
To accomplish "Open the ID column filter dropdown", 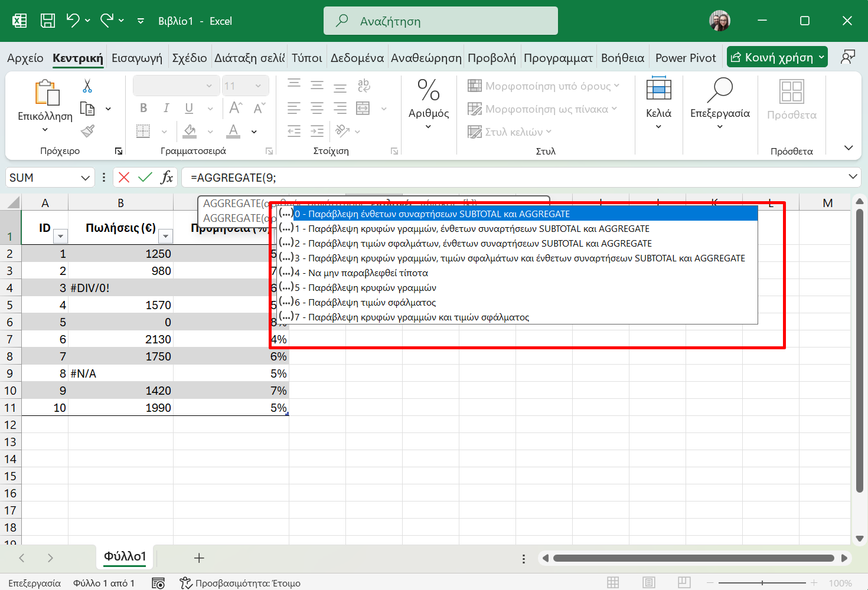I will 60,237.
